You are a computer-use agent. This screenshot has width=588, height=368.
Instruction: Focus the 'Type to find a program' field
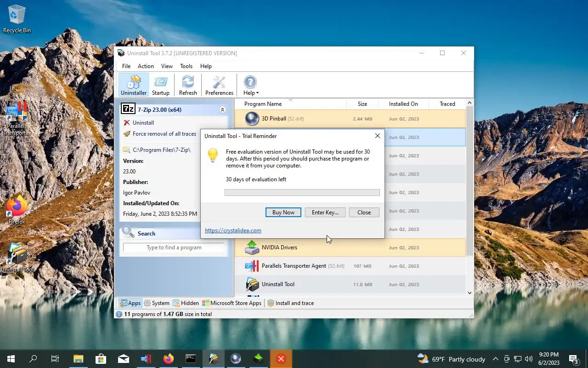(x=174, y=247)
